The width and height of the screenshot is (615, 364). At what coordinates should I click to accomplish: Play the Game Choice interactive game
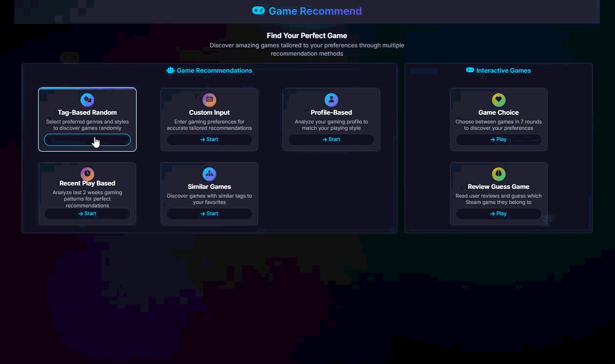coord(498,140)
